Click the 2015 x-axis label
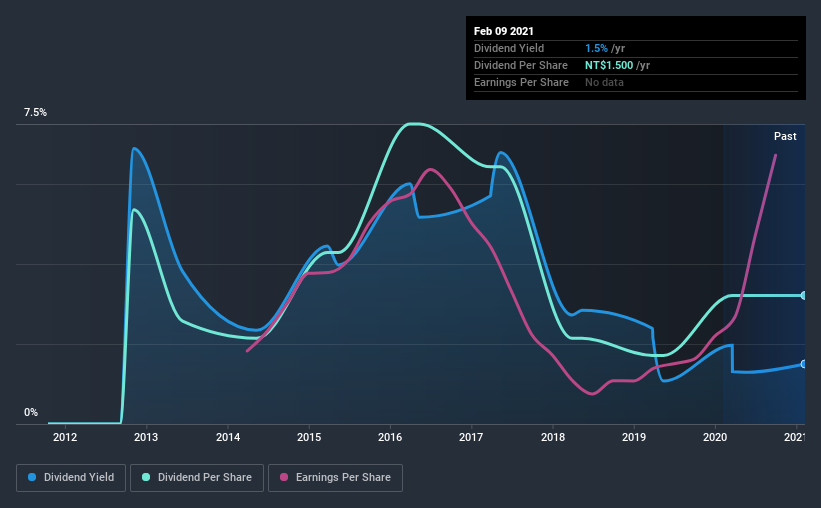 pyautogui.click(x=309, y=437)
